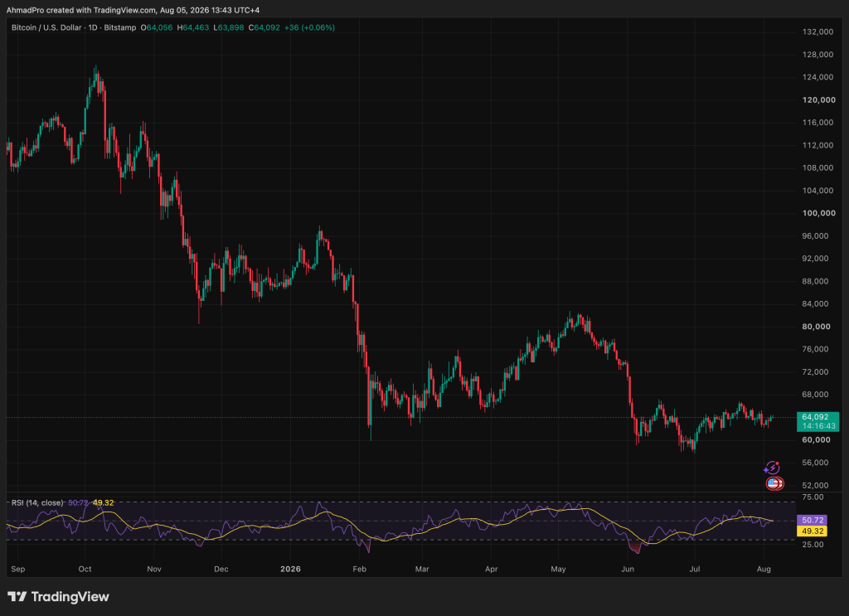Click the purple lightning latest-news event icon
The width and height of the screenshot is (849, 616).
coord(772,468)
